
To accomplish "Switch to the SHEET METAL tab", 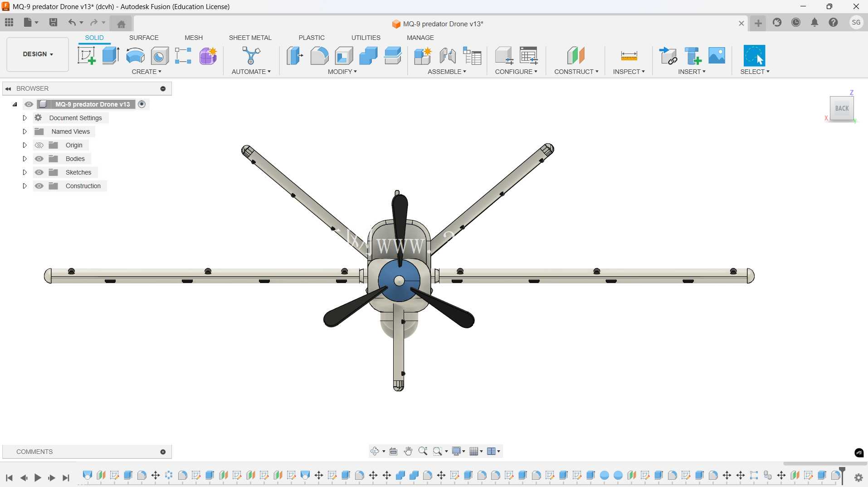I will 250,38.
